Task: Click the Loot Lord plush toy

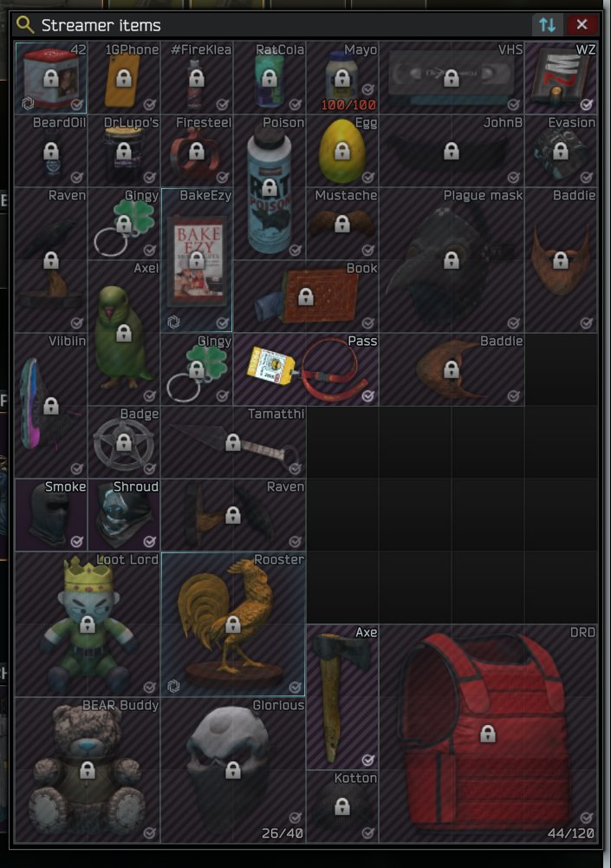Action: pos(88,623)
